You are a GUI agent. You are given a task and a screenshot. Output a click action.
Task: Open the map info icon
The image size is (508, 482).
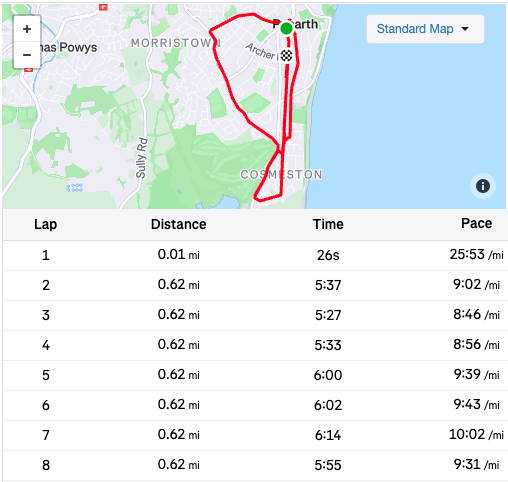click(483, 186)
